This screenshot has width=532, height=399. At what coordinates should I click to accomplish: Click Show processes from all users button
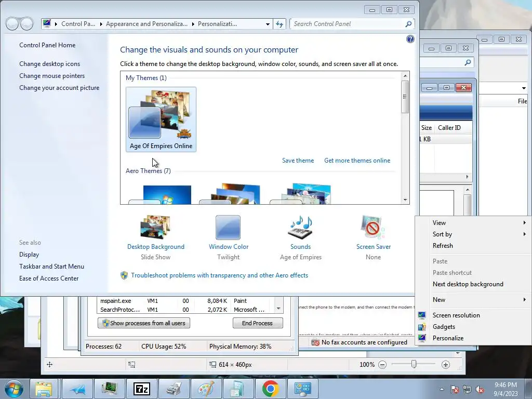(x=144, y=323)
